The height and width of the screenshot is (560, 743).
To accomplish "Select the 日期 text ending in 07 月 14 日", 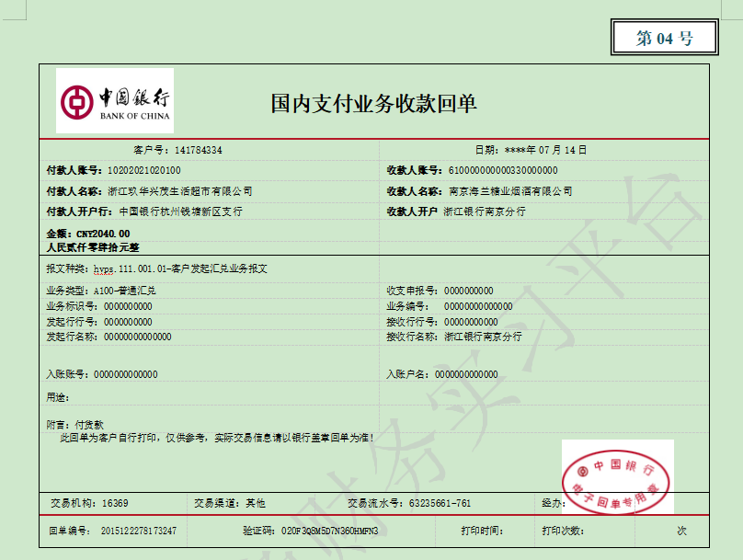I will point(531,150).
